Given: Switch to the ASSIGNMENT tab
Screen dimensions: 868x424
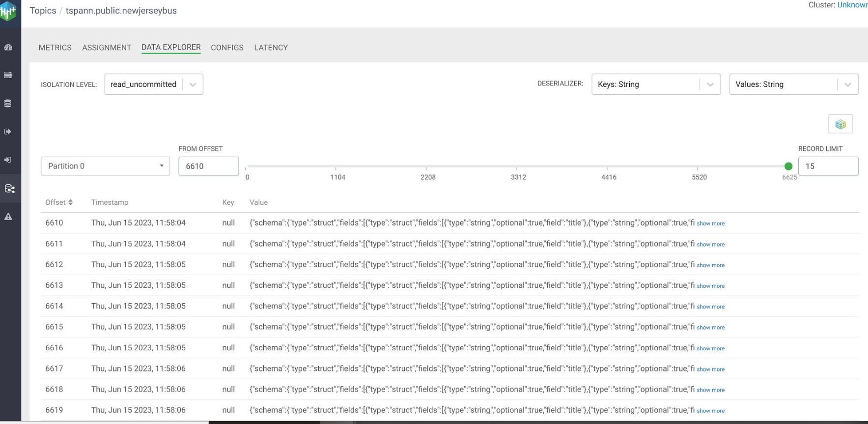Looking at the screenshot, I should [x=107, y=48].
